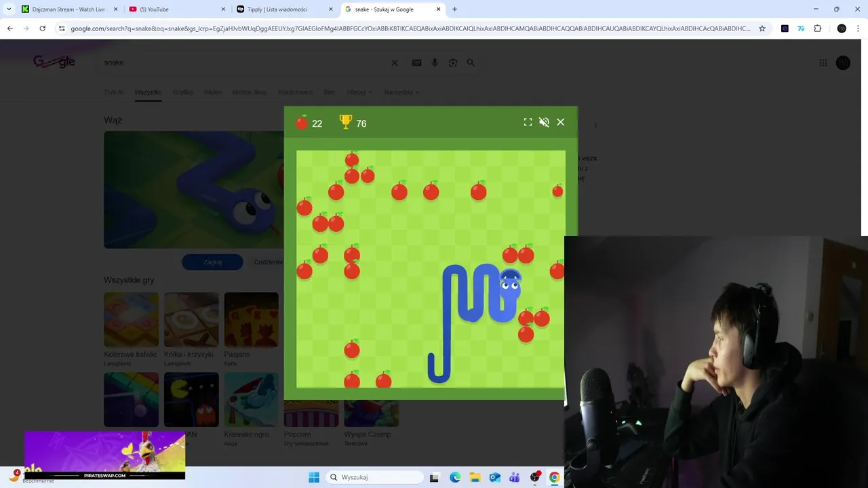Reload the current page

coord(42,28)
